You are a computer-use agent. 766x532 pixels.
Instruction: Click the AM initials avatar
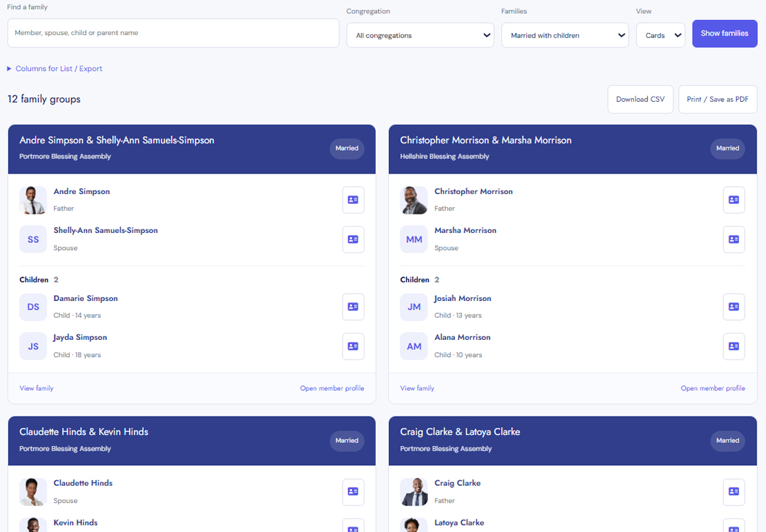click(x=414, y=347)
